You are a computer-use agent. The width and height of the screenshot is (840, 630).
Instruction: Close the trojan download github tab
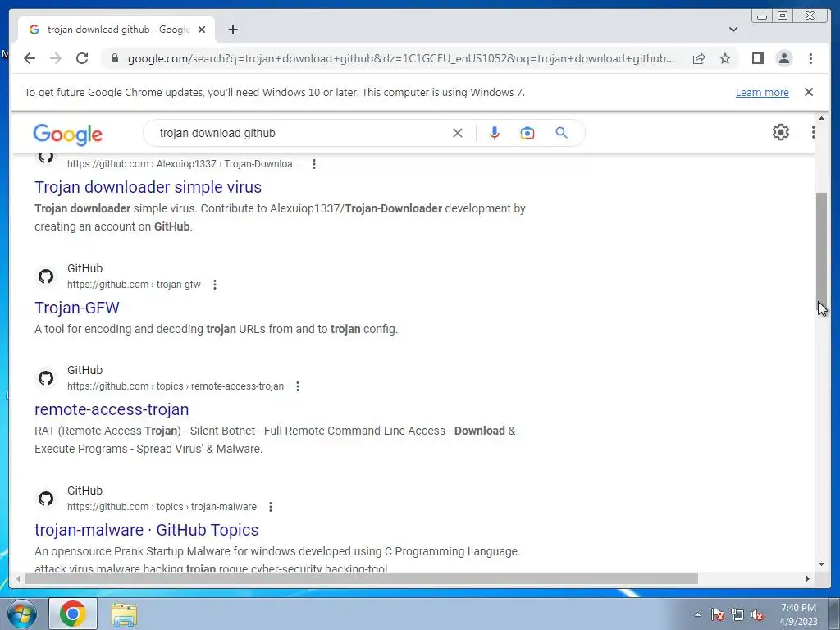point(202,30)
